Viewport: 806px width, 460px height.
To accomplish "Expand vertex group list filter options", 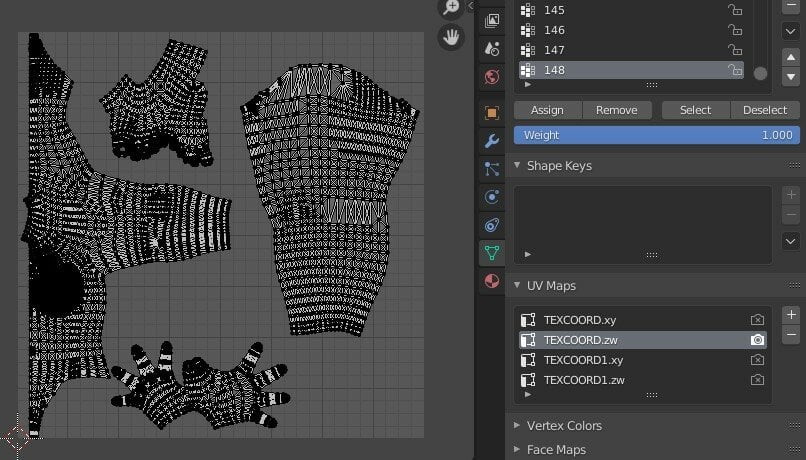I will (x=528, y=84).
